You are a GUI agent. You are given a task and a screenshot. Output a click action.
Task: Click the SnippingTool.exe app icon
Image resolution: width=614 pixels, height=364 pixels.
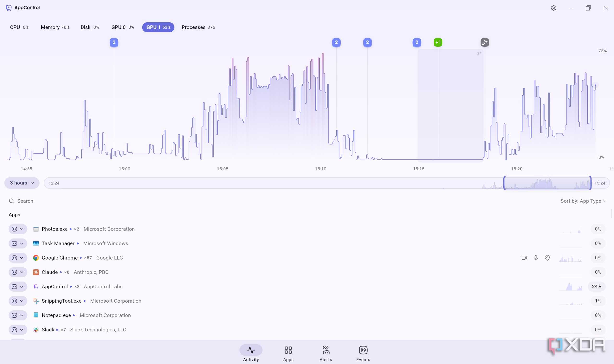click(x=36, y=301)
